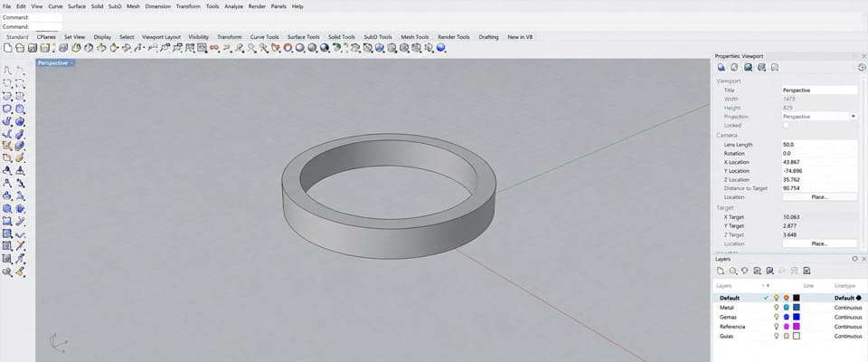Click the first blue icon in Properties toolbar

[722, 67]
